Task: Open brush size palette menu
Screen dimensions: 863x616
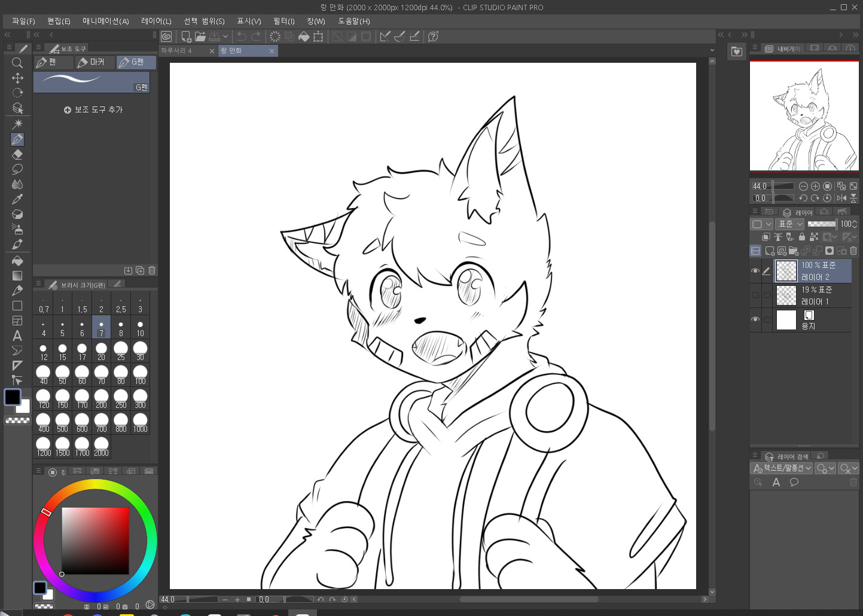Action: coord(38,284)
